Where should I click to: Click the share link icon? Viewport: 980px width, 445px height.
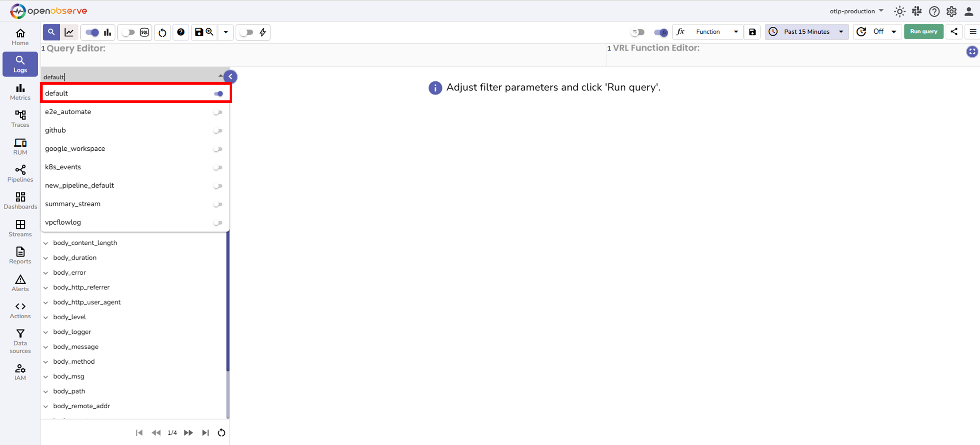click(954, 32)
